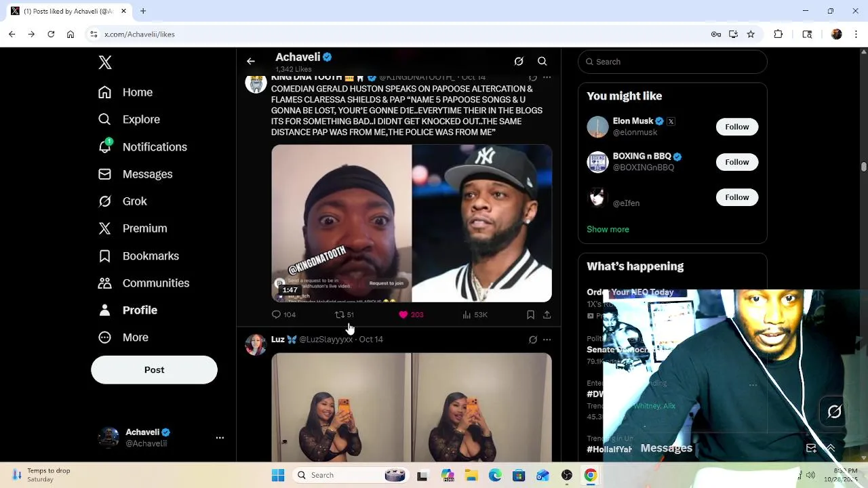
Task: Open Notifications in the sidebar
Action: coord(142,147)
